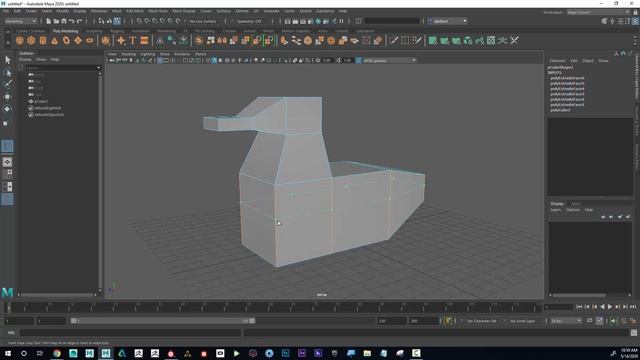Click the polygon Type (T) tool icon
This screenshot has height=360, width=640.
pyautogui.click(x=133, y=40)
